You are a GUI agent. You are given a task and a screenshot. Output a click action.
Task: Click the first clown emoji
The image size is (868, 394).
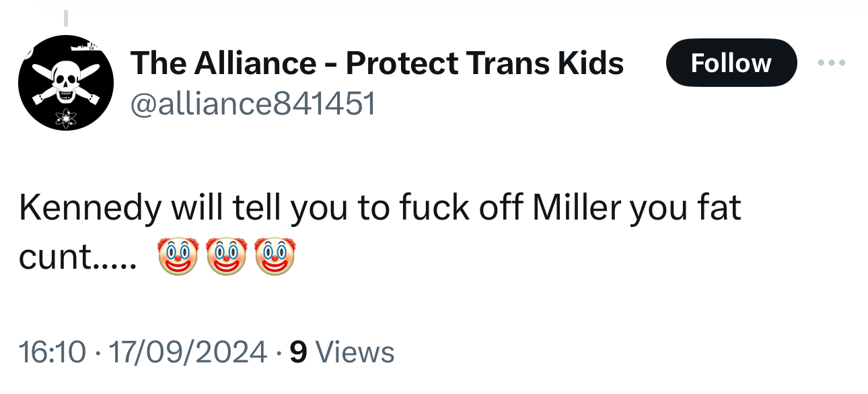coord(178,257)
